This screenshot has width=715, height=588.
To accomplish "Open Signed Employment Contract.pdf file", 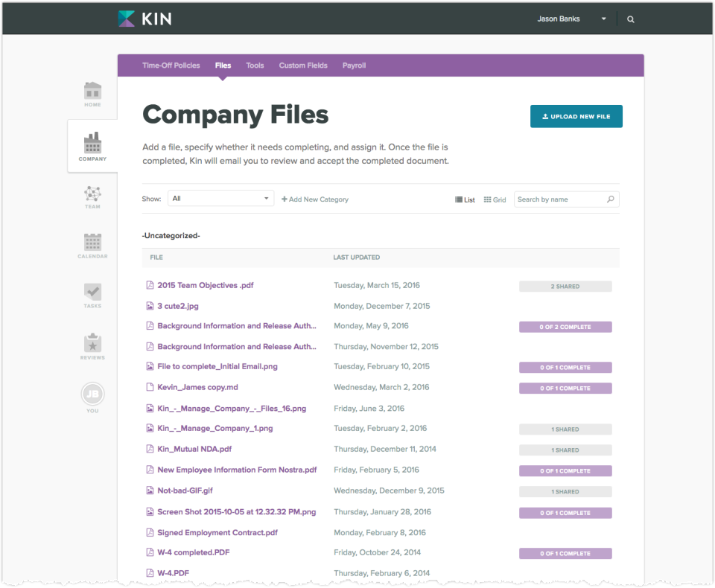I will point(217,532).
